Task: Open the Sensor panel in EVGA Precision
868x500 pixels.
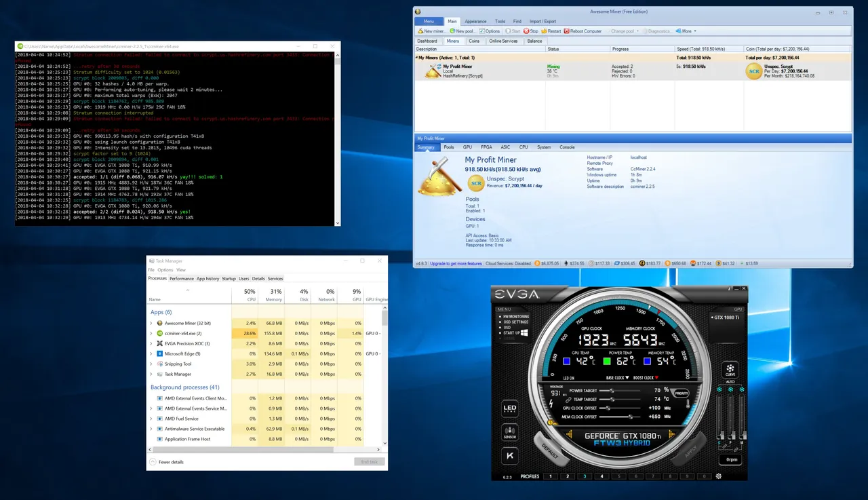Action: pos(509,432)
